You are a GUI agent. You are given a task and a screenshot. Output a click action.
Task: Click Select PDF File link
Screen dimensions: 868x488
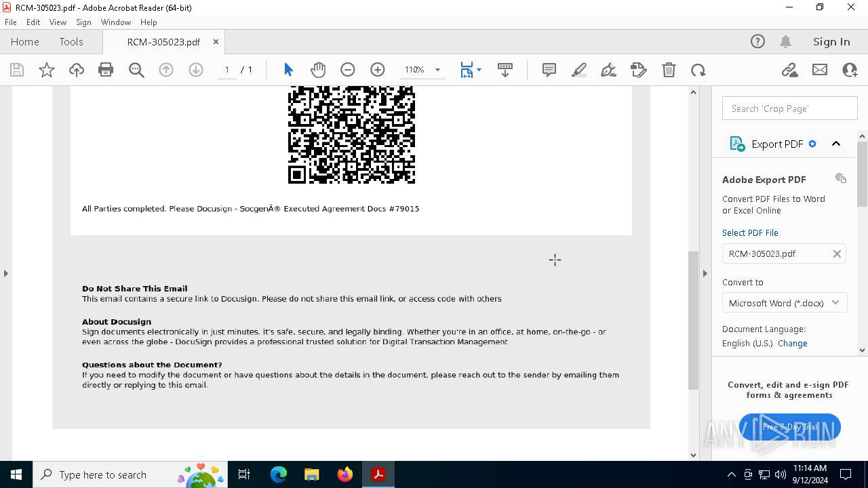click(750, 232)
